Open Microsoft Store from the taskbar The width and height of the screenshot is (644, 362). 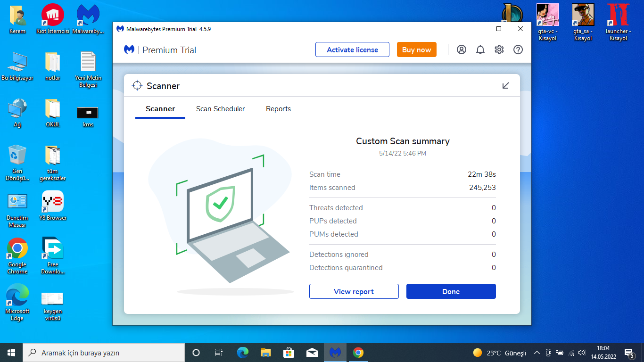(x=289, y=353)
